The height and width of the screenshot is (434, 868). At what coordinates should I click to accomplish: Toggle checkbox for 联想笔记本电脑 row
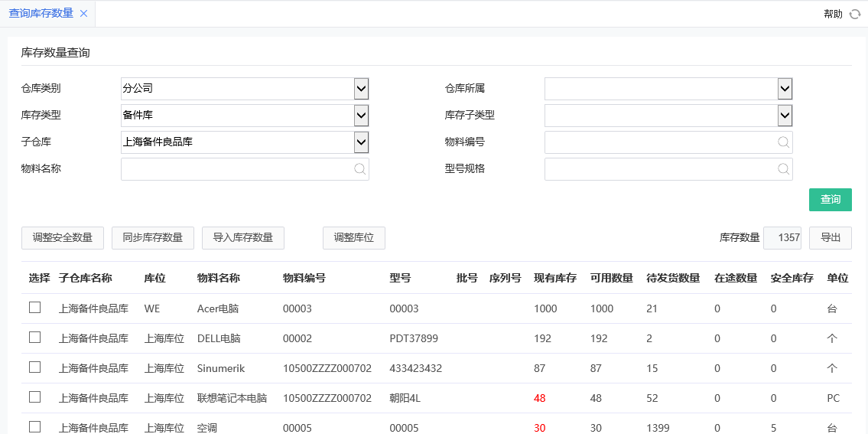34,397
